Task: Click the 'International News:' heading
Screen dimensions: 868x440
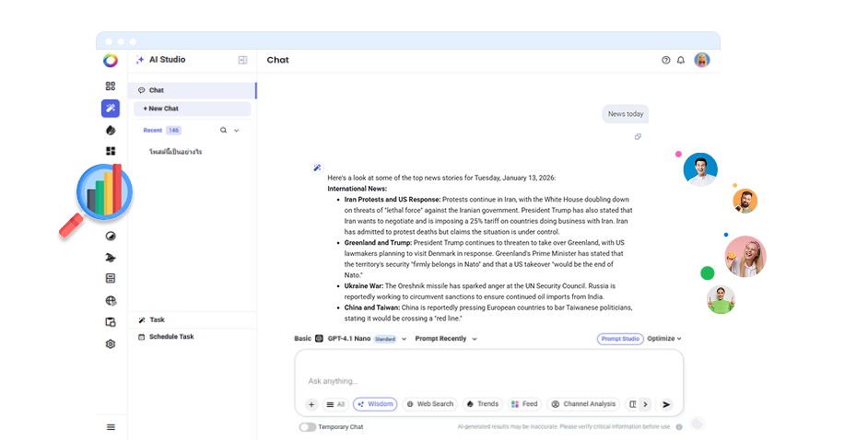Action: (357, 189)
